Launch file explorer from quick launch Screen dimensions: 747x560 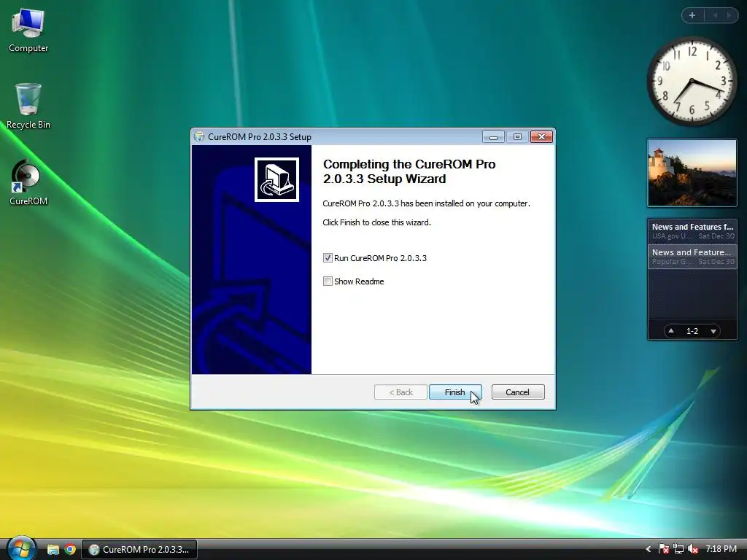pos(53,550)
